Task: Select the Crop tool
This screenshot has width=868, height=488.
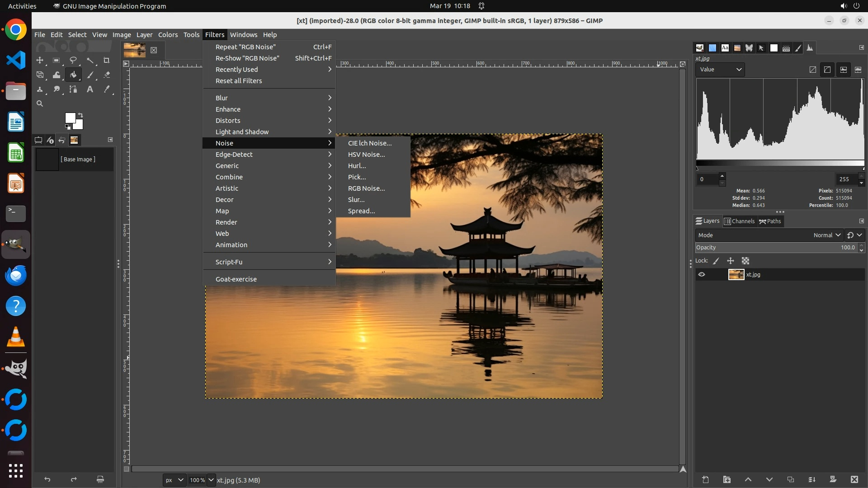Action: pyautogui.click(x=107, y=60)
